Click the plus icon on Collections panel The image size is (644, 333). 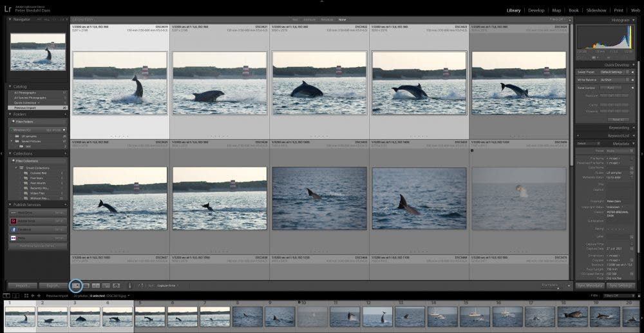pyautogui.click(x=65, y=153)
